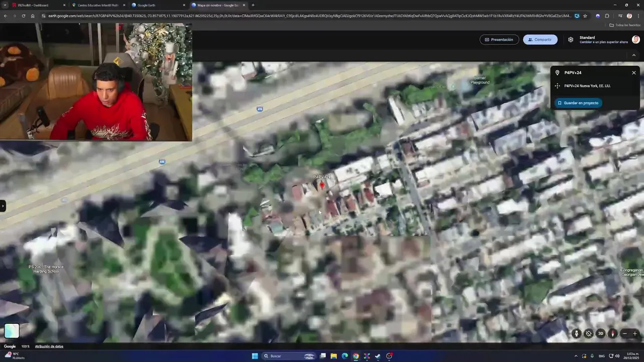The image size is (644, 362).
Task: Open the Chrome three-dot menu
Action: [x=638, y=16]
